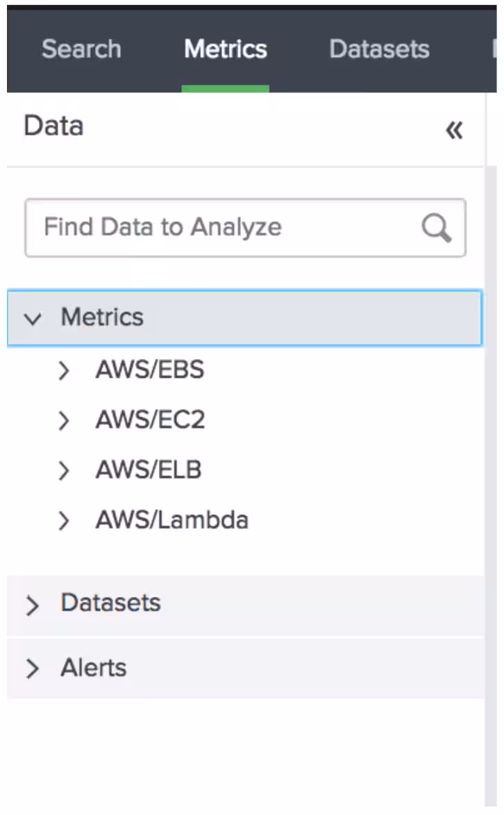This screenshot has width=504, height=815.
Task: Select the AWS/ELB metric label
Action: [x=149, y=471]
